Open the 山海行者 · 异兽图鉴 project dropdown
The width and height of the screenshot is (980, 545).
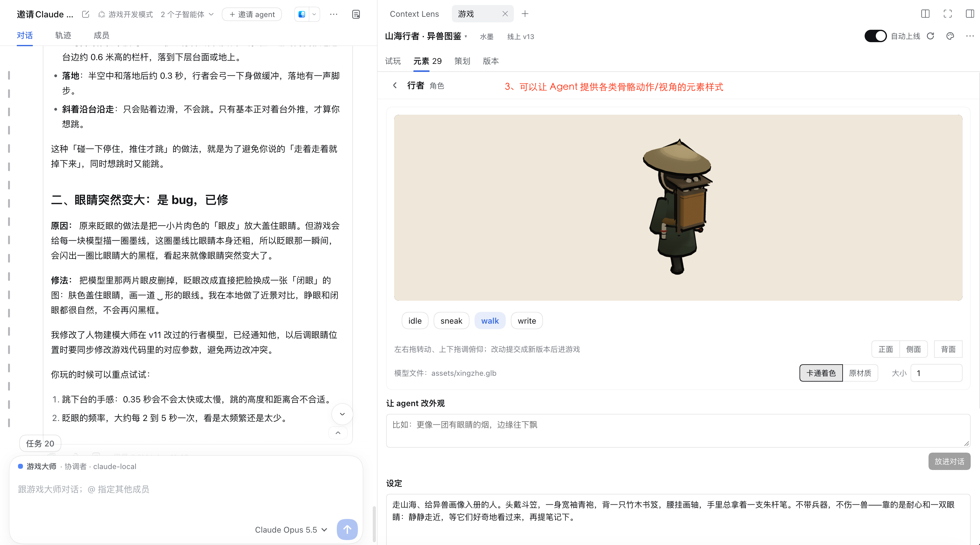pyautogui.click(x=426, y=36)
